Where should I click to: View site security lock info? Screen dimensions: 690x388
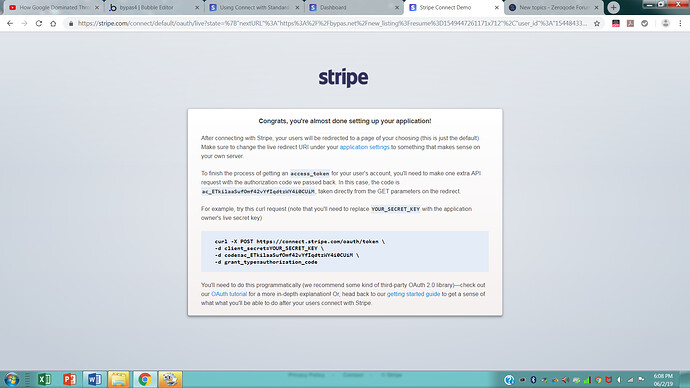71,23
